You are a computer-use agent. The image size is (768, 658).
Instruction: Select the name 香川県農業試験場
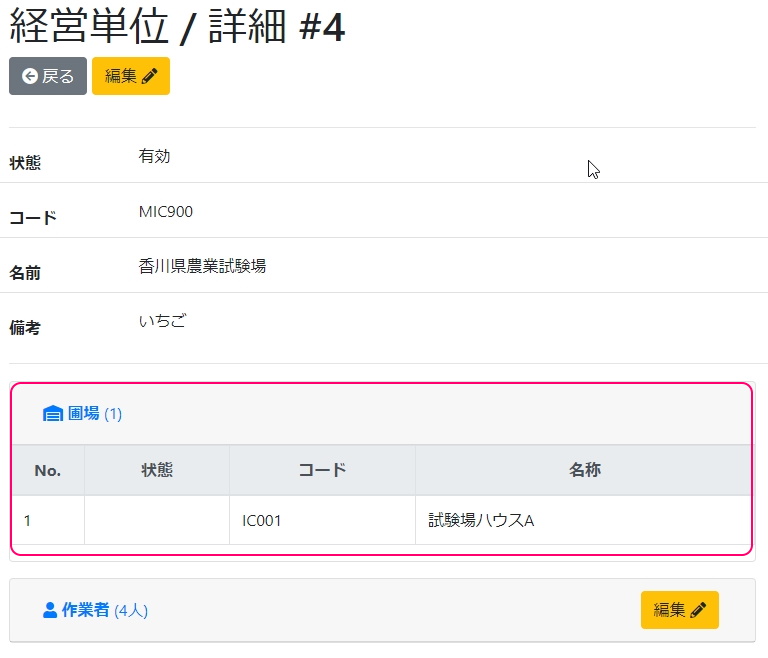pyautogui.click(x=202, y=266)
